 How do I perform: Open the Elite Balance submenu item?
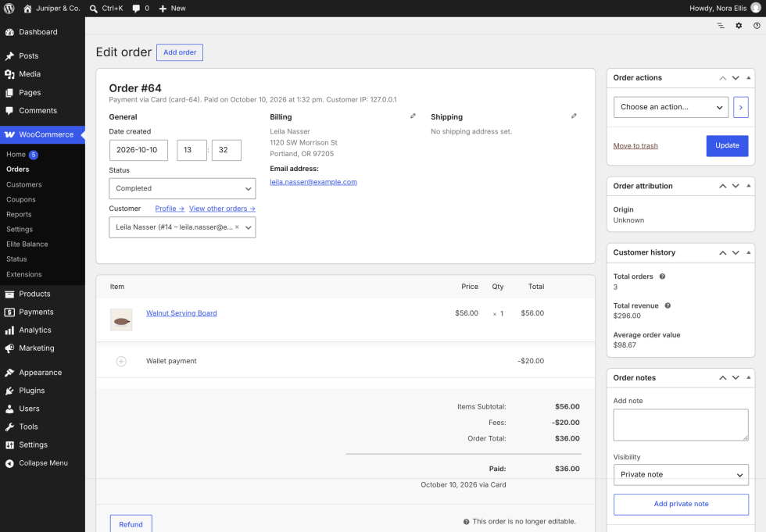(27, 244)
